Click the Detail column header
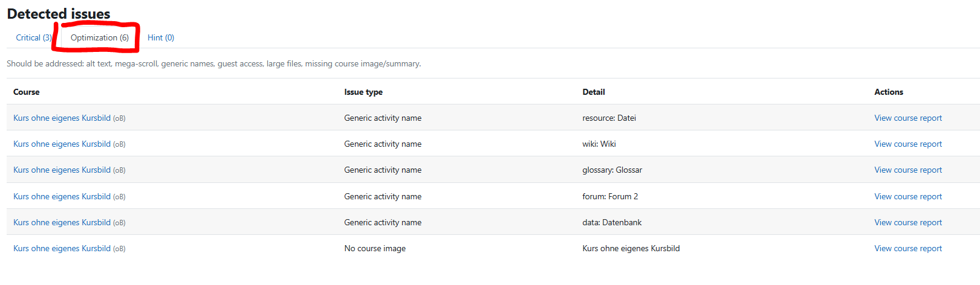The image size is (980, 285). pos(594,92)
